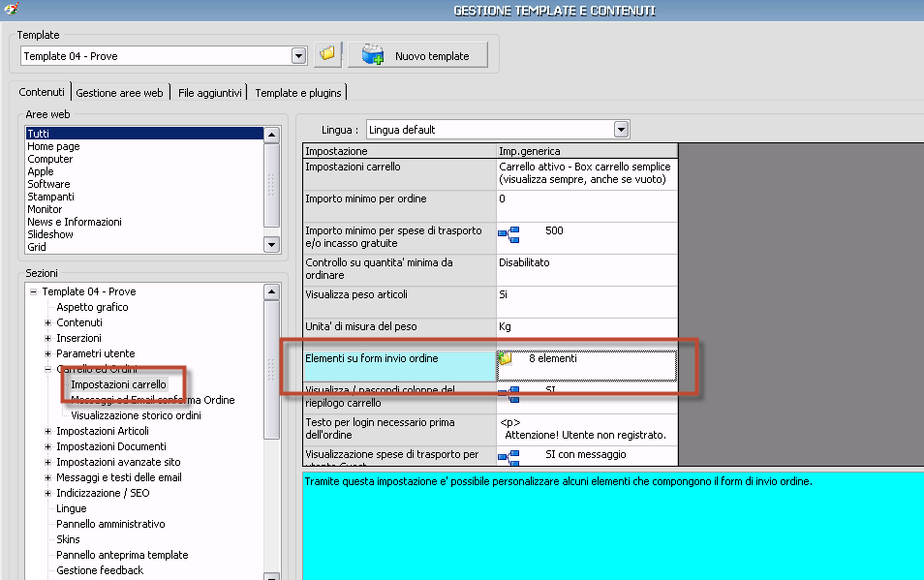Select Pannello amministrativo in the tree
Image resolution: width=924 pixels, height=580 pixels.
tap(110, 524)
